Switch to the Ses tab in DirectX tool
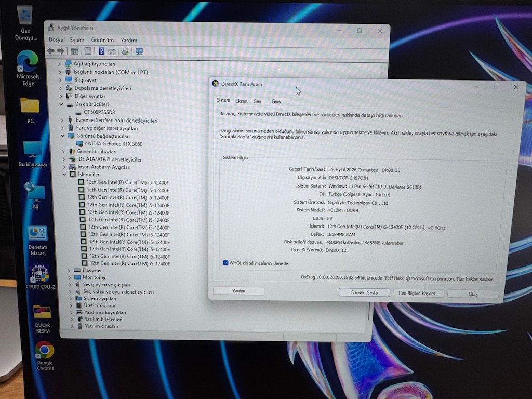 258,101
